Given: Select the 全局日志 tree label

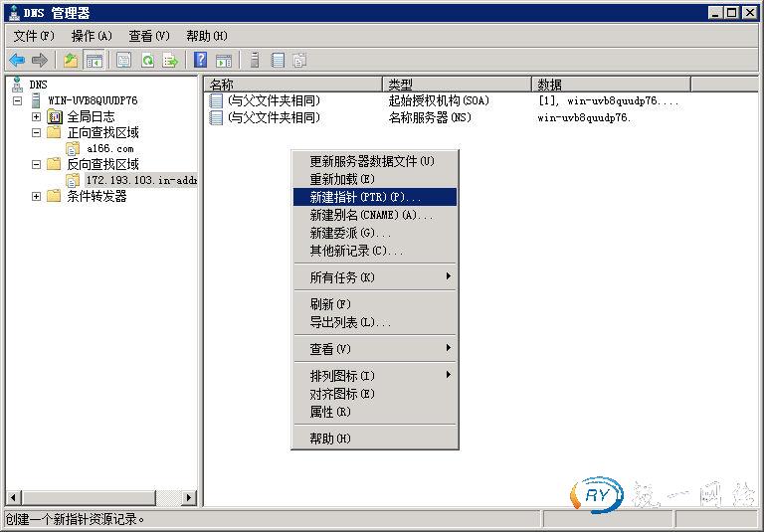Looking at the screenshot, I should coord(91,116).
